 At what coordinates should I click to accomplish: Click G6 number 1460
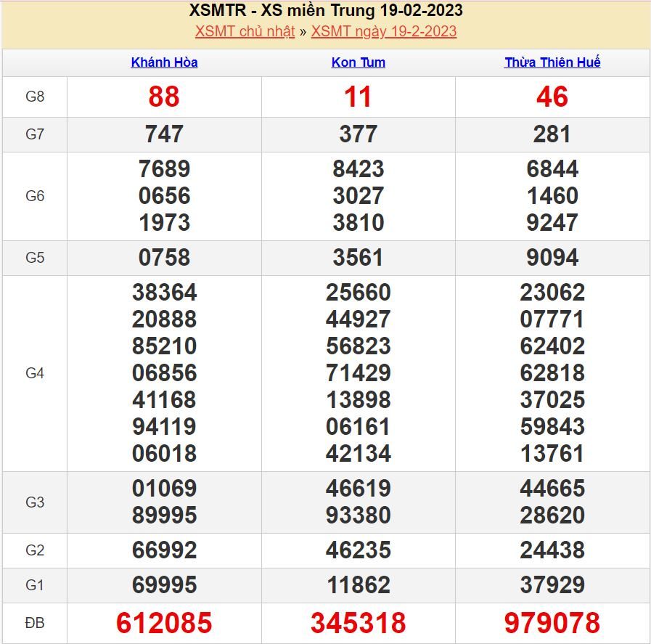point(552,196)
